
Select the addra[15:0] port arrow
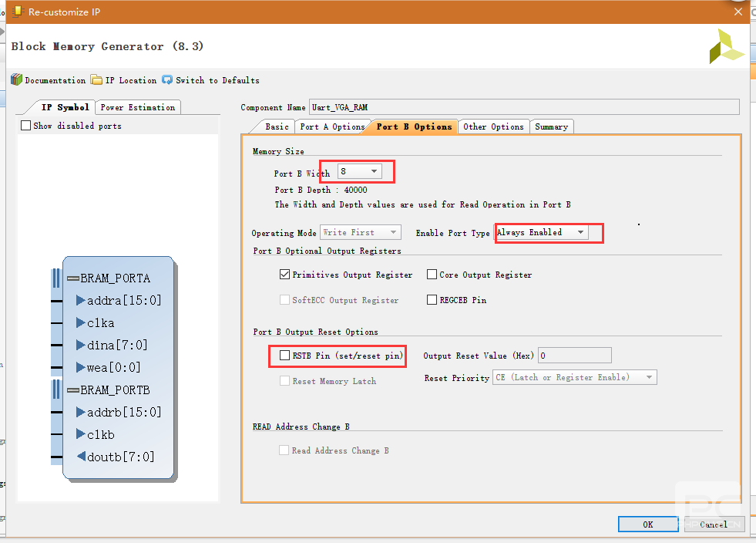[80, 300]
